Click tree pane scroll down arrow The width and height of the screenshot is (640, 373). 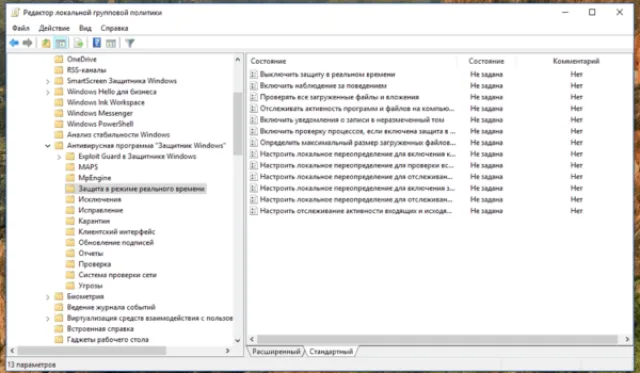tap(238, 340)
